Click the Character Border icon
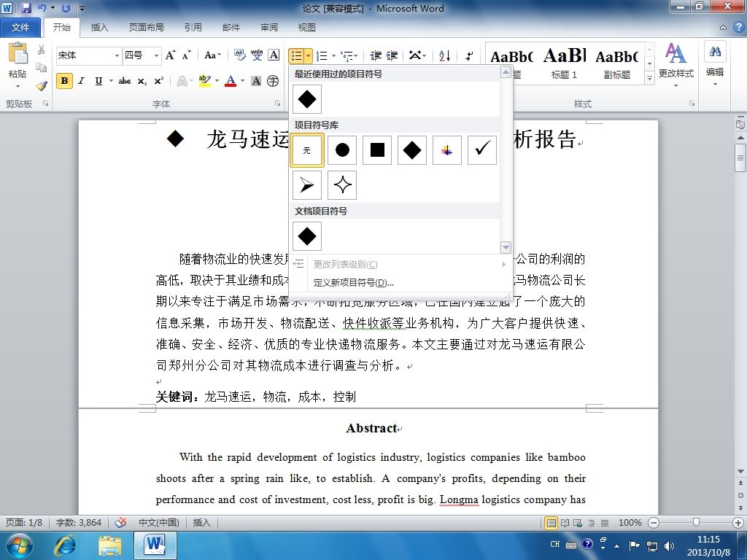The height and width of the screenshot is (560, 747). click(274, 55)
